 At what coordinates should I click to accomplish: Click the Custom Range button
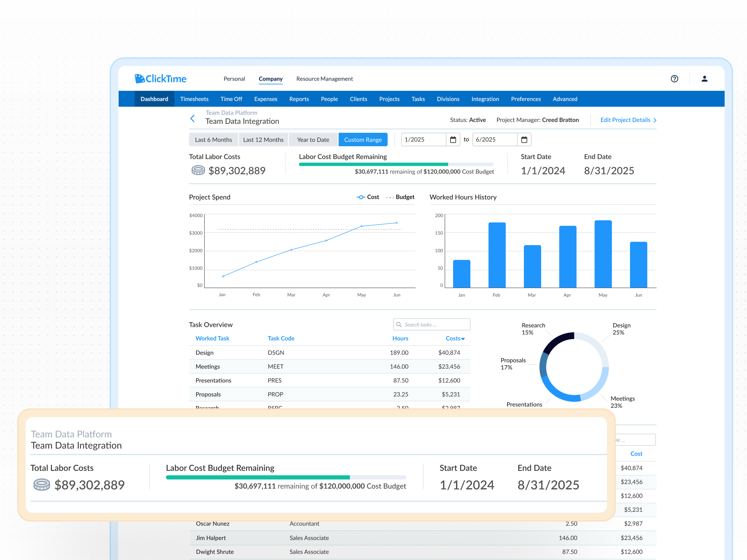tap(363, 140)
